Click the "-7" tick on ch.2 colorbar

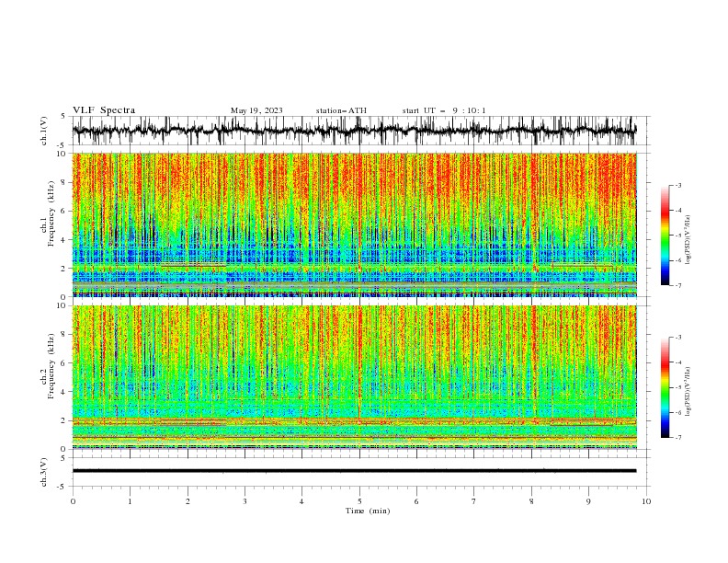677,438
